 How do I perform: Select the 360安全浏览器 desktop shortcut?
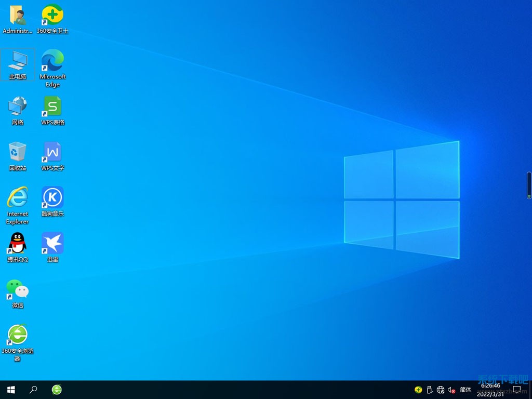[x=18, y=335]
